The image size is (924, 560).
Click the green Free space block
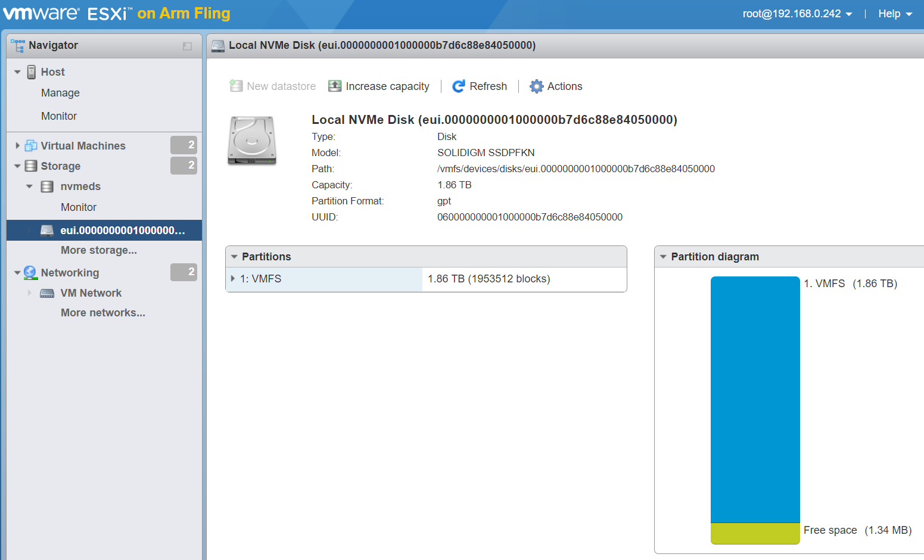pyautogui.click(x=755, y=533)
